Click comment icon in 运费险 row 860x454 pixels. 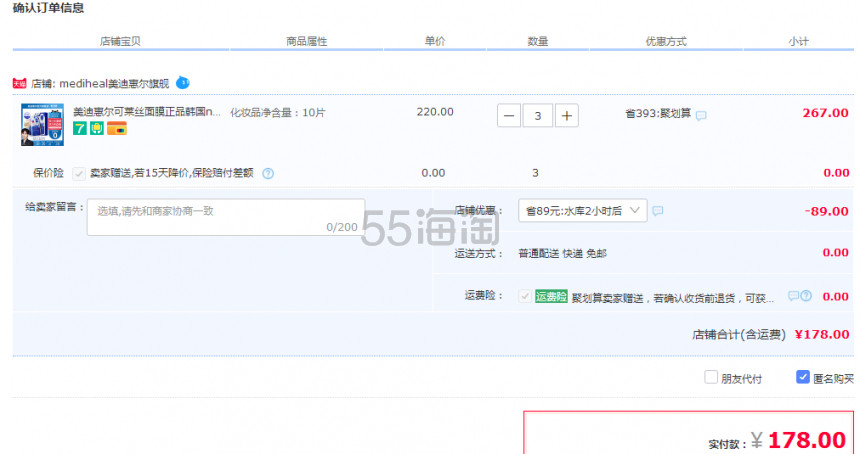coord(793,296)
